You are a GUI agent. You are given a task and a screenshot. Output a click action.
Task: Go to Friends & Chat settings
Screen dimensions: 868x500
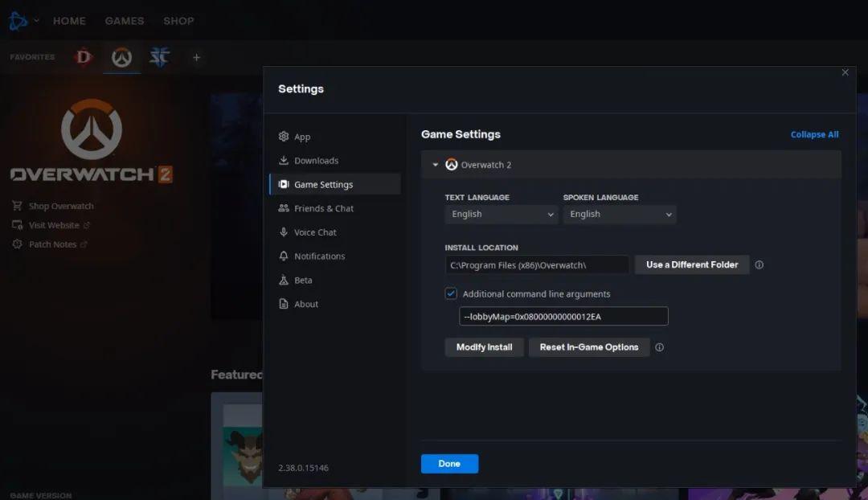(323, 208)
